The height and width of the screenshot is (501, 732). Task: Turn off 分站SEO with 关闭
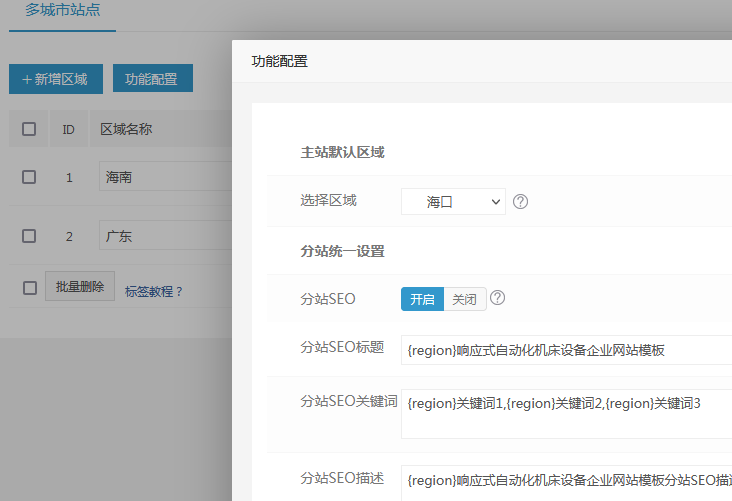[465, 299]
